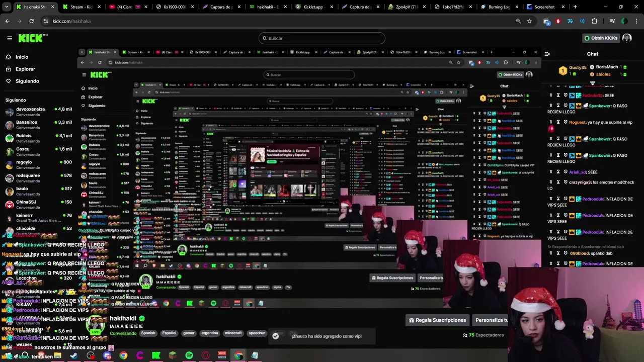Open Minecraft in bottom Windows taskbar
The height and width of the screenshot is (362, 644).
point(173,355)
